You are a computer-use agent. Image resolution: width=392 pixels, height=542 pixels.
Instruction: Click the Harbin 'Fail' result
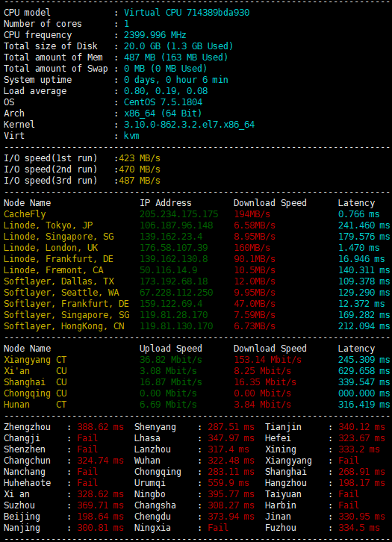coord(349,505)
